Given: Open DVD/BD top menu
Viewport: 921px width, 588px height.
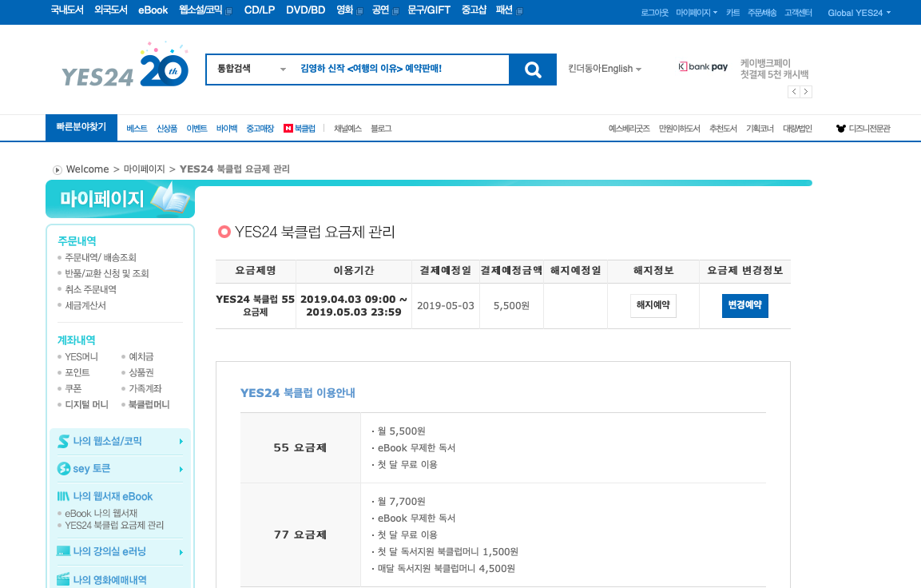Looking at the screenshot, I should [x=305, y=10].
